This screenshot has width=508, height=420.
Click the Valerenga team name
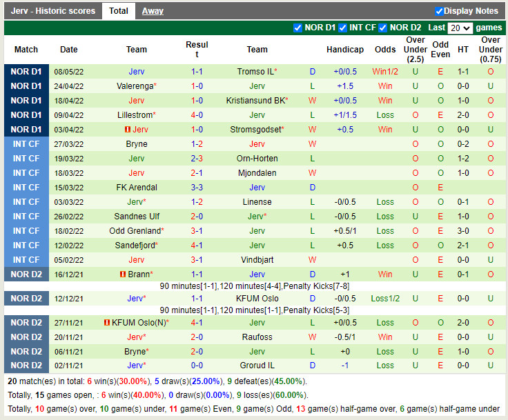pyautogui.click(x=135, y=86)
